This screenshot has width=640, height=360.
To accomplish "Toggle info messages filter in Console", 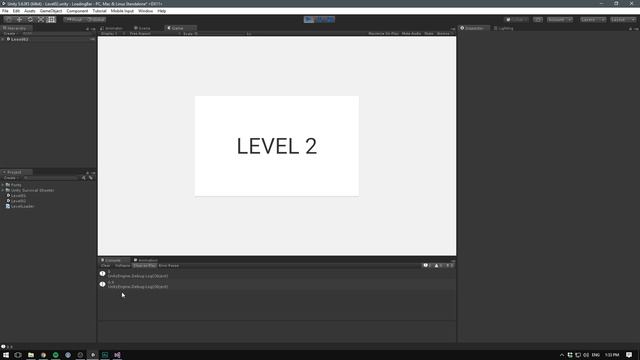I will pos(427,266).
